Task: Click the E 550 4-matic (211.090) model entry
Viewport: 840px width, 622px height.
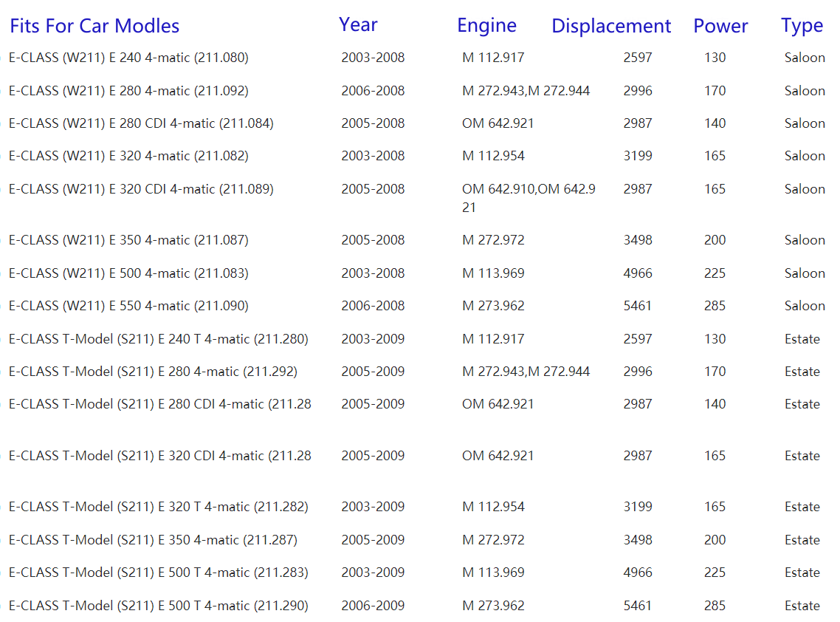Action: point(128,306)
